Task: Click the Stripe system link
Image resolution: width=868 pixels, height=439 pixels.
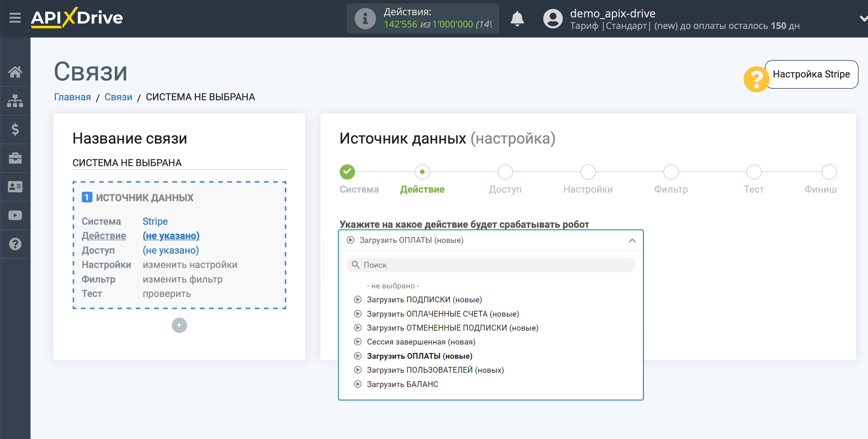Action: pyautogui.click(x=155, y=221)
